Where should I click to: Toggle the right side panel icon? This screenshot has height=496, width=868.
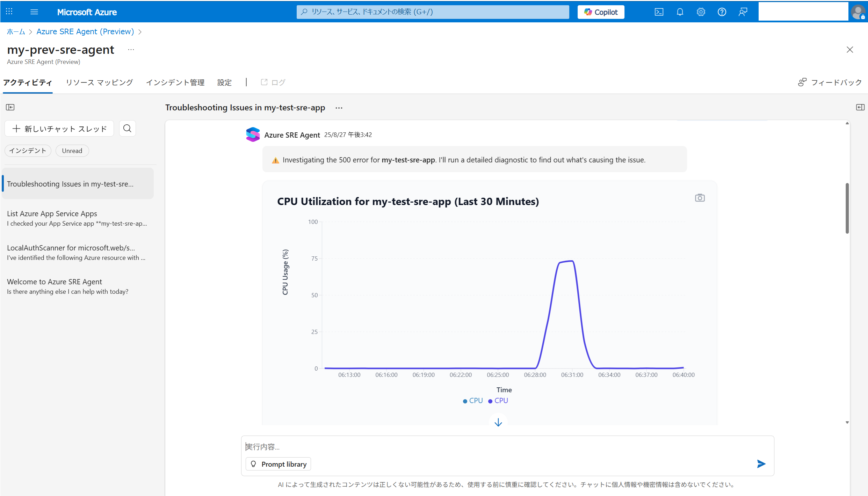click(x=860, y=107)
